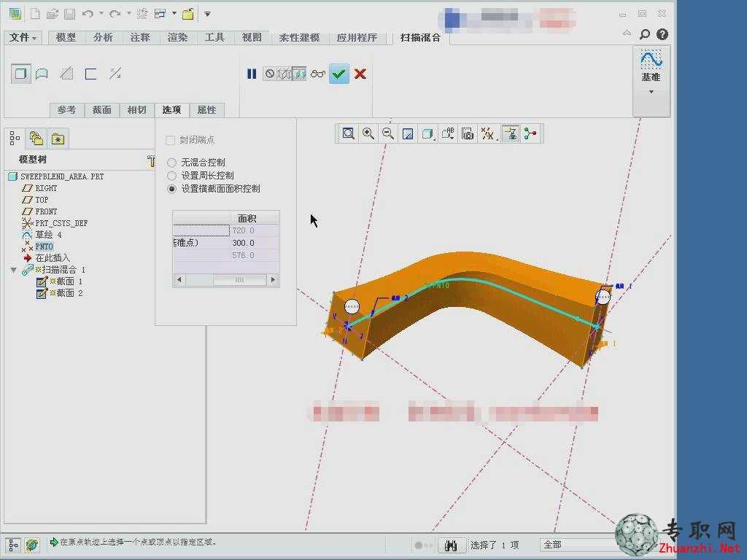Open the 参考 panel tab

pos(66,110)
